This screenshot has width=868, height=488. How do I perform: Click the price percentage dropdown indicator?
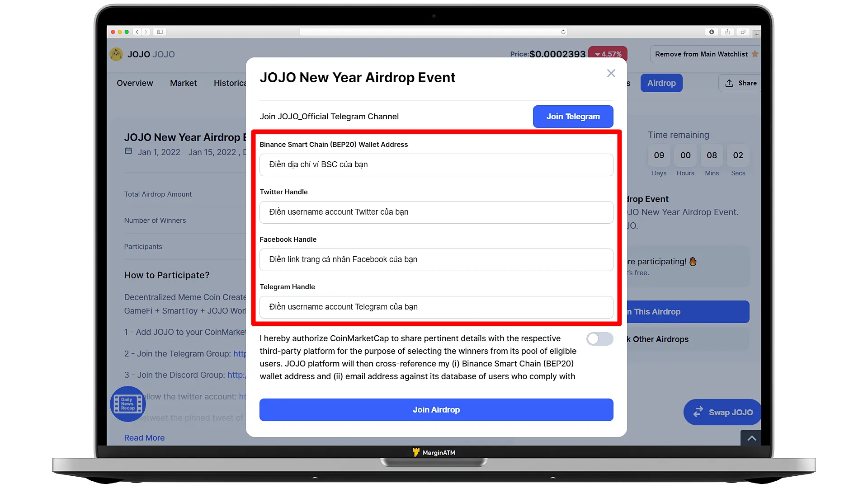click(596, 54)
